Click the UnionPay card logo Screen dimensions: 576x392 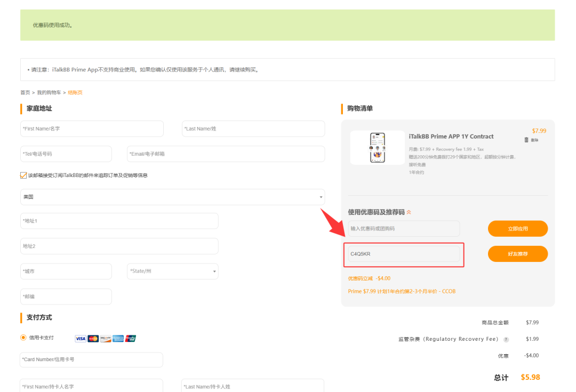(x=131, y=338)
